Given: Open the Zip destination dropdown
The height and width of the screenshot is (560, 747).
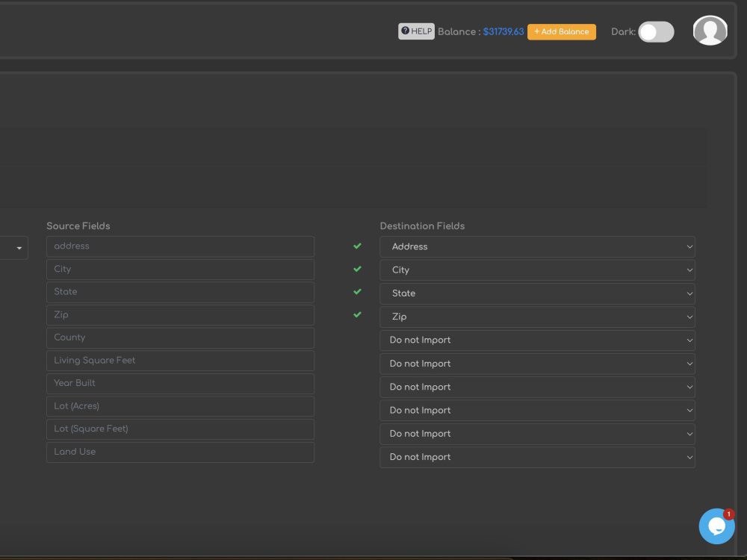Looking at the screenshot, I should (x=537, y=317).
